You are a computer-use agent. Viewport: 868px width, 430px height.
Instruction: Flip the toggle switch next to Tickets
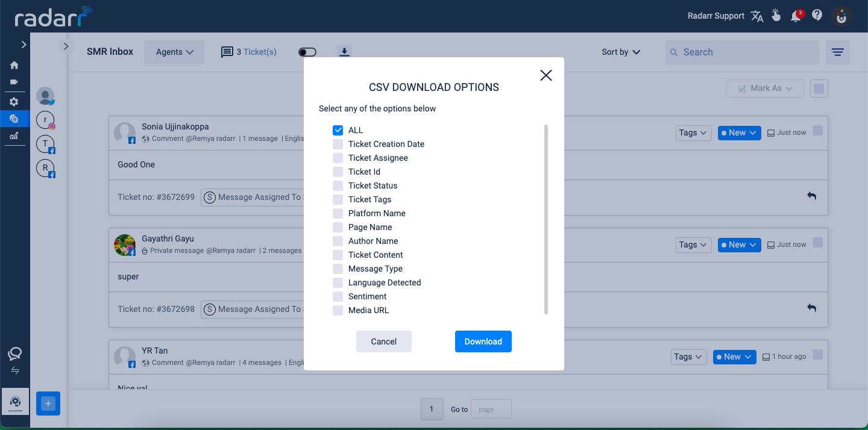point(307,52)
